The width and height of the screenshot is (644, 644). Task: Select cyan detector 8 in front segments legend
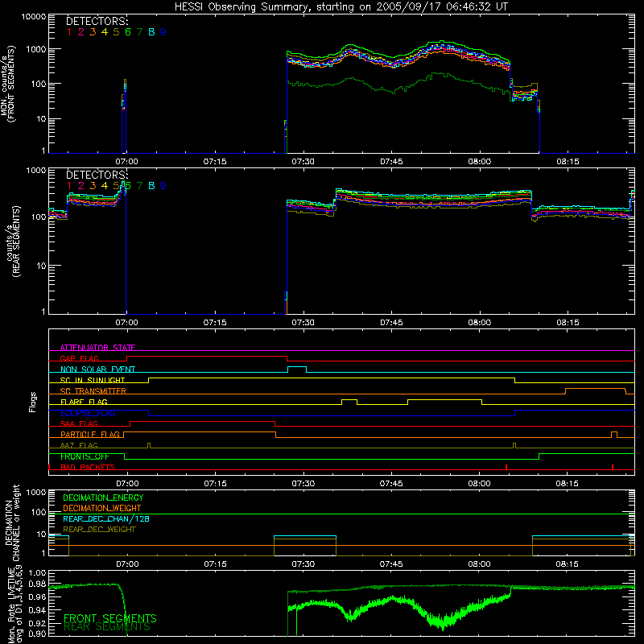(x=151, y=32)
